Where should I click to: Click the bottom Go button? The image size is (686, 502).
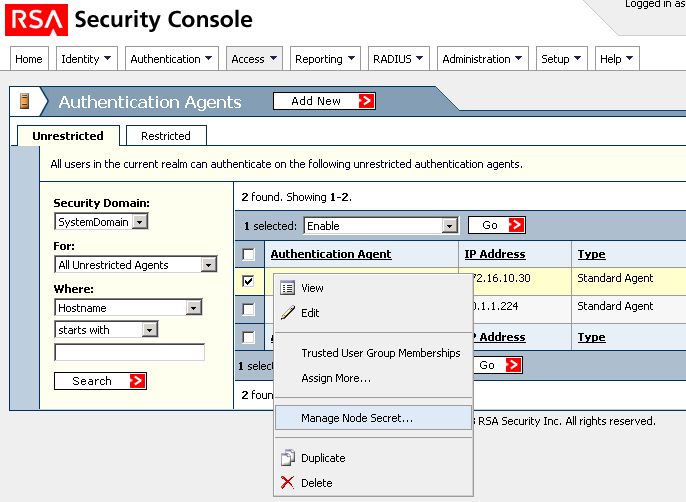(497, 365)
